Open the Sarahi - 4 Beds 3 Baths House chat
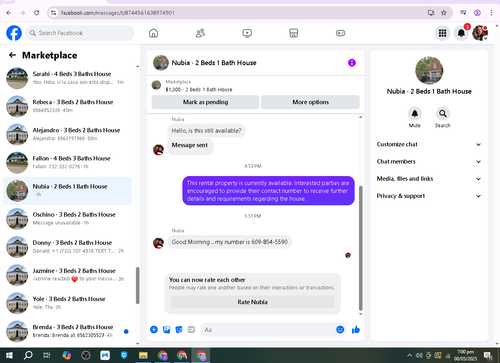The height and width of the screenshot is (363, 500). click(x=68, y=78)
